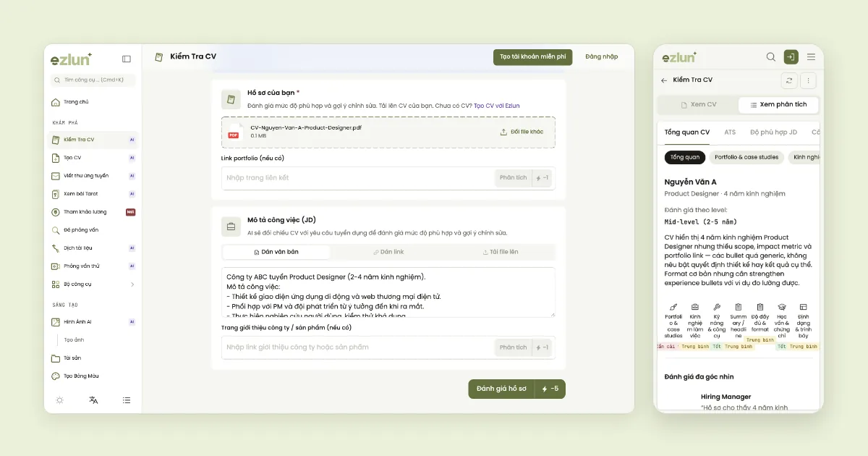Collapse the sidebar with the panel icon
This screenshot has width=868, height=456.
coord(127,59)
